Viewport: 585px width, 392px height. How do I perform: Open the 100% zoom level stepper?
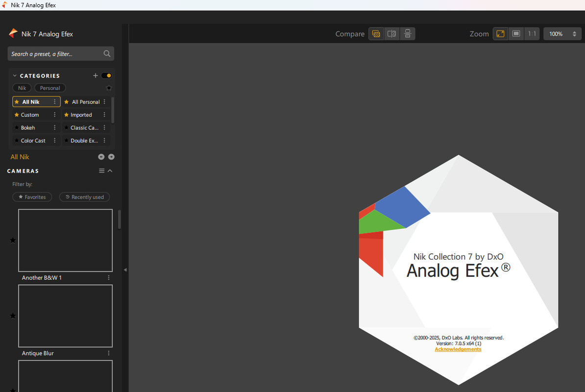pyautogui.click(x=575, y=34)
